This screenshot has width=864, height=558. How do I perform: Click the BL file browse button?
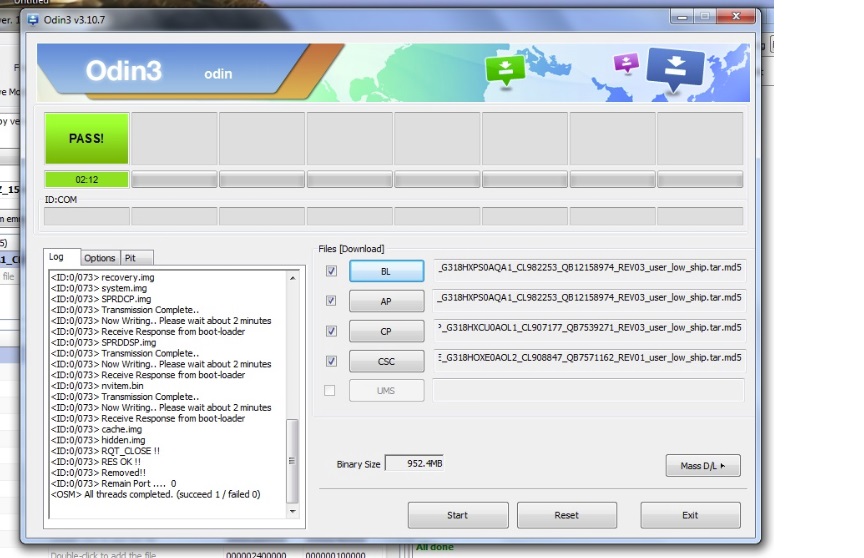pyautogui.click(x=386, y=271)
